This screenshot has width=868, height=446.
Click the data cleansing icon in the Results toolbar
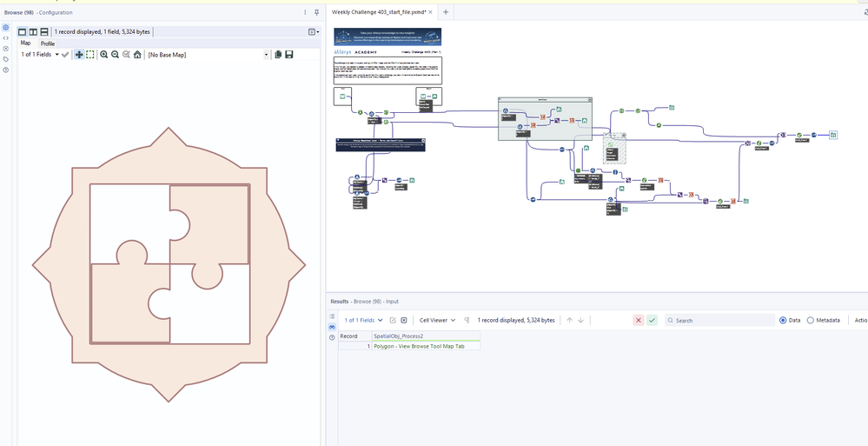[393, 320]
